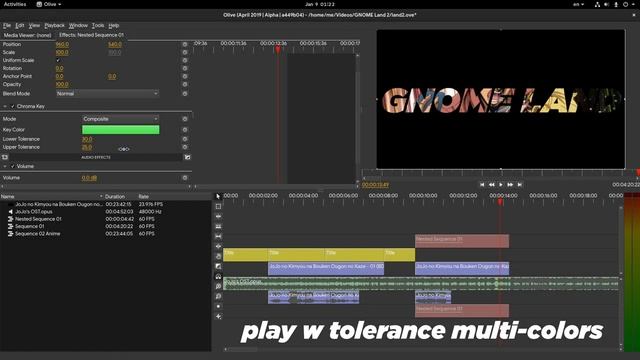Screen dimensions: 640x360
Task: Collapse the Volume effect section
Action: (x=5, y=167)
